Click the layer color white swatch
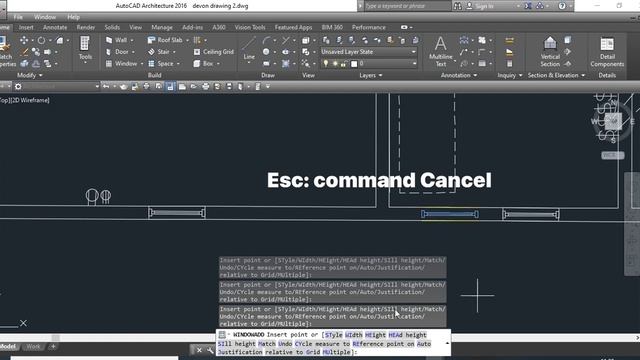Screen dimensions: 640x360 coord(354,64)
